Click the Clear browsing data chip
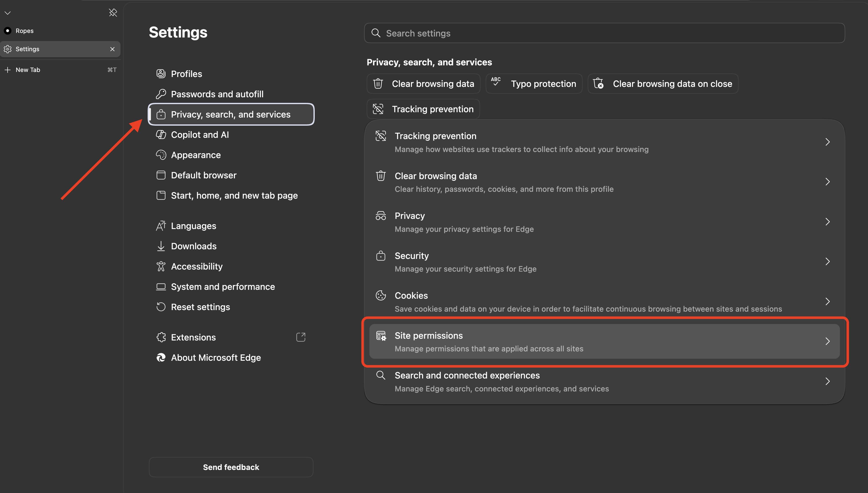This screenshot has width=868, height=493. point(423,84)
